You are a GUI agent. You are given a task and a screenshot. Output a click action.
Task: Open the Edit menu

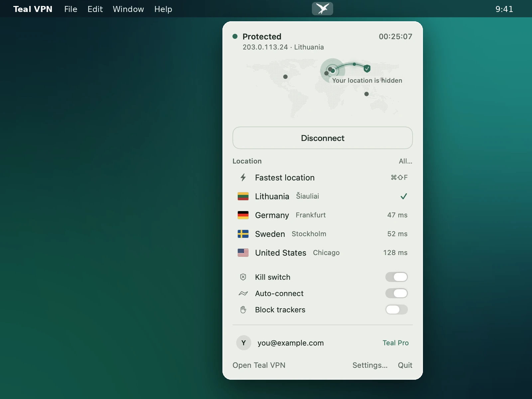[x=95, y=9]
